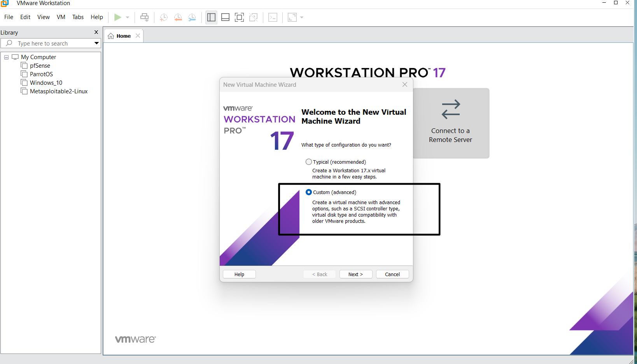The width and height of the screenshot is (637, 364).
Task: Toggle the thumbnail bar view icon
Action: pyautogui.click(x=225, y=17)
